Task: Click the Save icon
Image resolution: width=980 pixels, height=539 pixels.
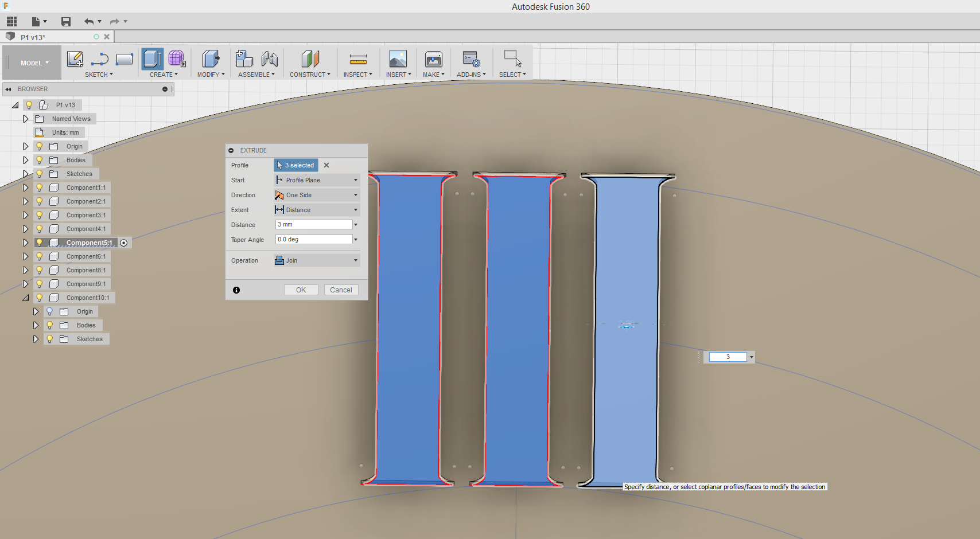Action: (66, 22)
